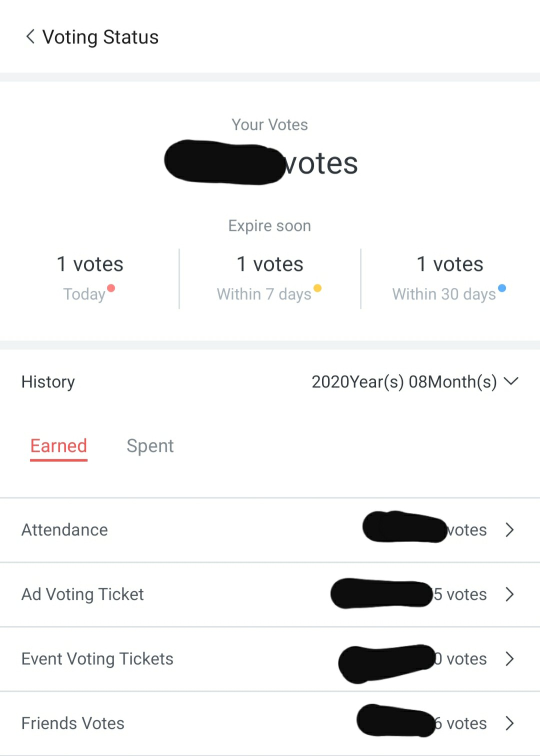Tap the blue dot next to Within 30 days

[502, 288]
